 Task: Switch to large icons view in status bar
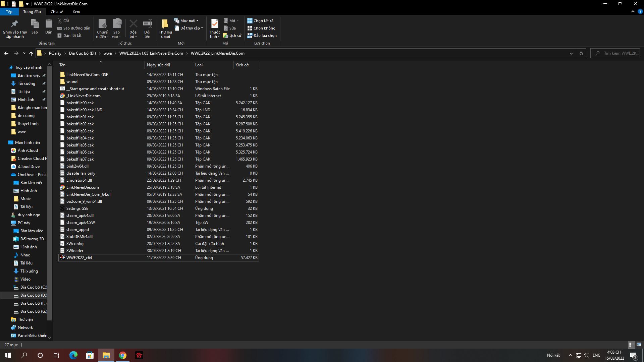point(639,345)
